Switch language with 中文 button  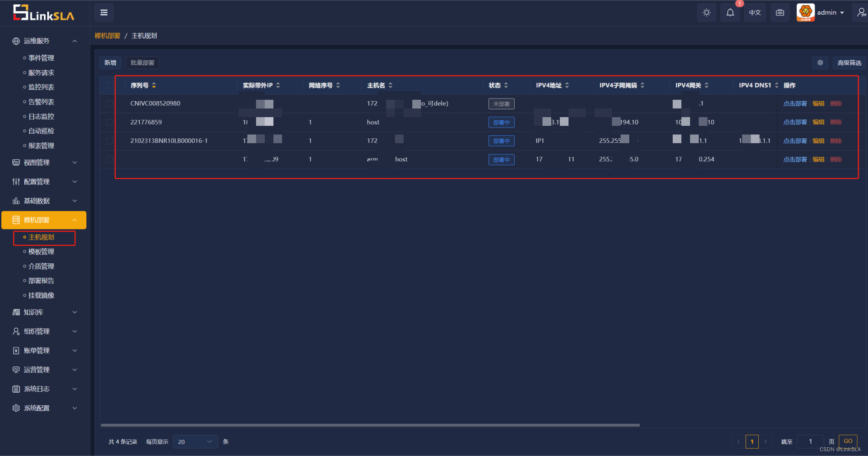(755, 13)
